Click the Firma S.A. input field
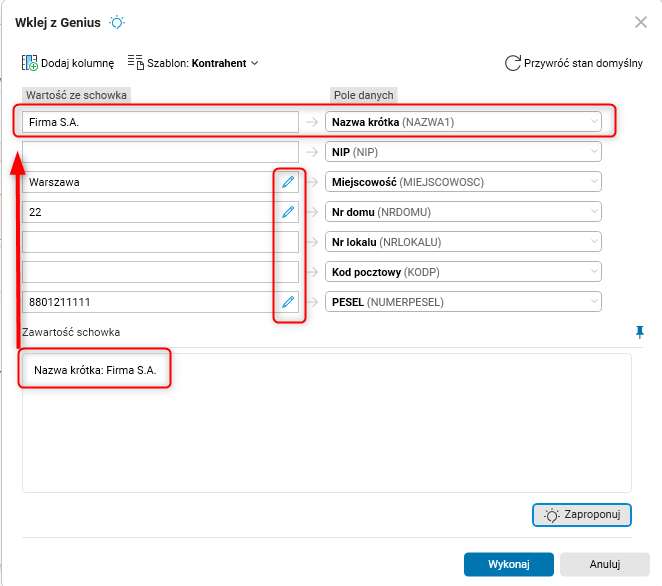This screenshot has width=662, height=586. 160,122
